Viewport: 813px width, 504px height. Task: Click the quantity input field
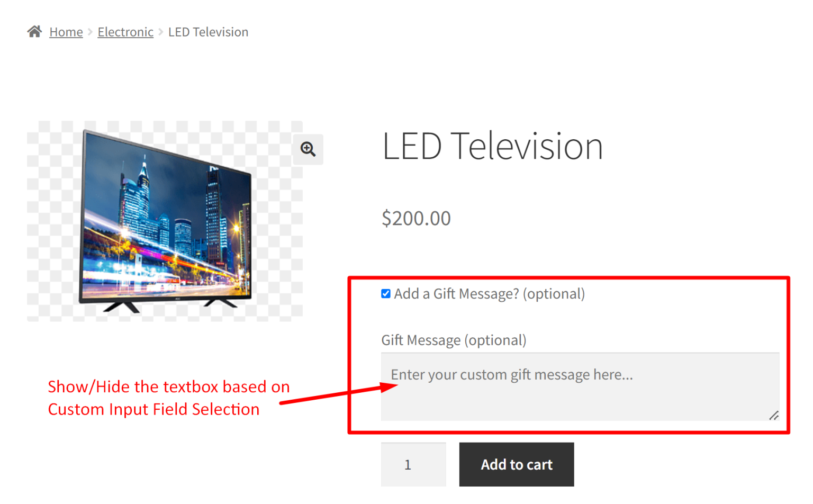coord(413,464)
